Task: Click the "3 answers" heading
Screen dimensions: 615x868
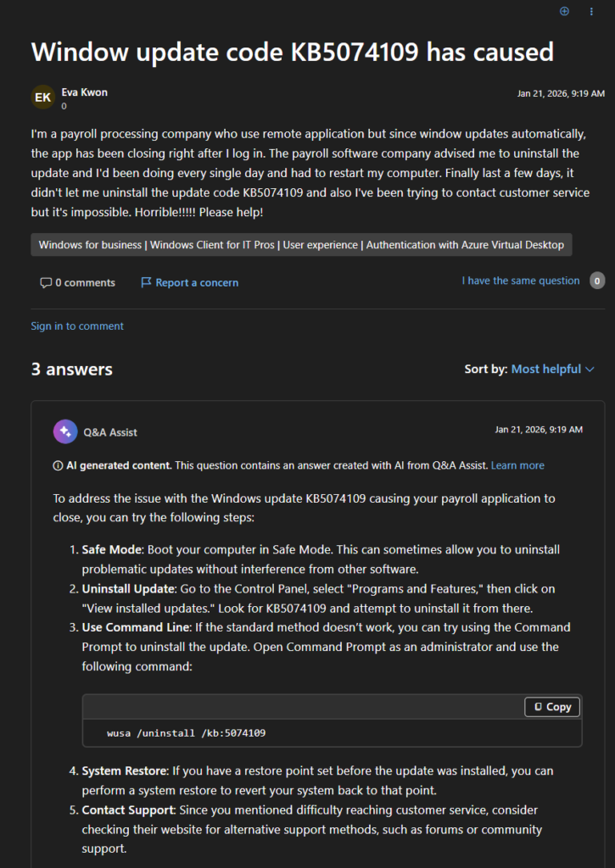Action: (x=72, y=370)
